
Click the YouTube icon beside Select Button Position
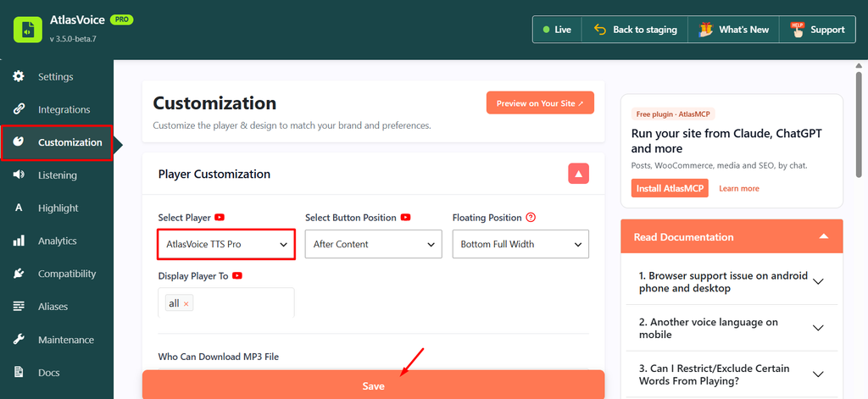click(x=406, y=218)
